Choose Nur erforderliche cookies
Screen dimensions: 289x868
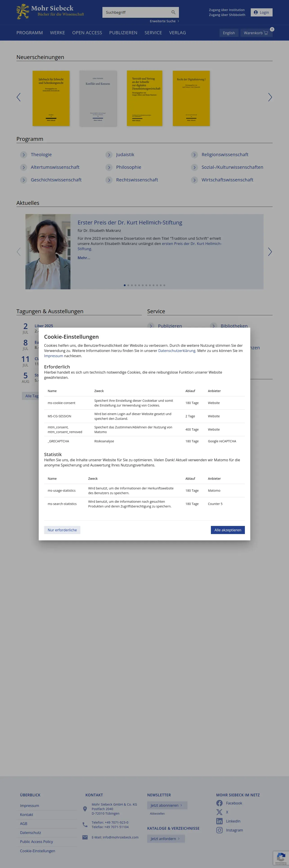(62, 530)
